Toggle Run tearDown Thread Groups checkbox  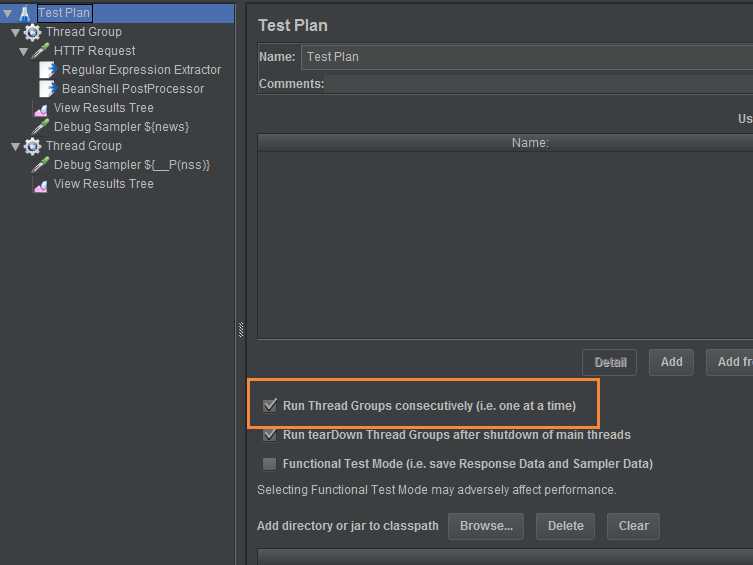[270, 434]
